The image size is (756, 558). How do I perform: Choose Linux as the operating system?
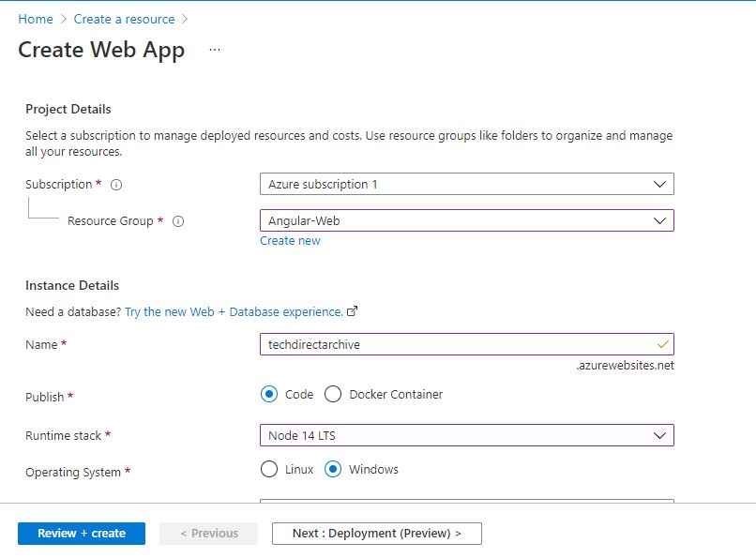pos(269,469)
